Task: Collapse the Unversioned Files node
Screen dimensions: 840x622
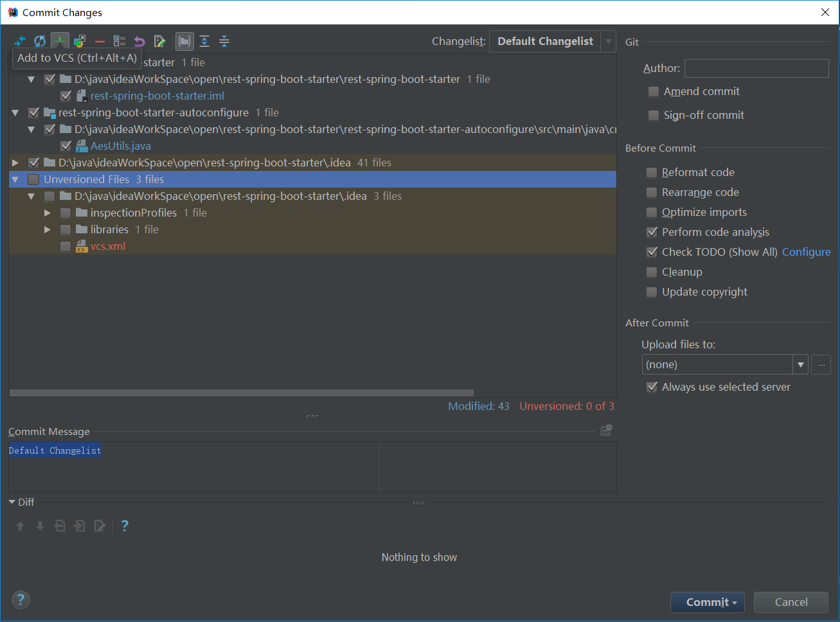Action: click(15, 179)
